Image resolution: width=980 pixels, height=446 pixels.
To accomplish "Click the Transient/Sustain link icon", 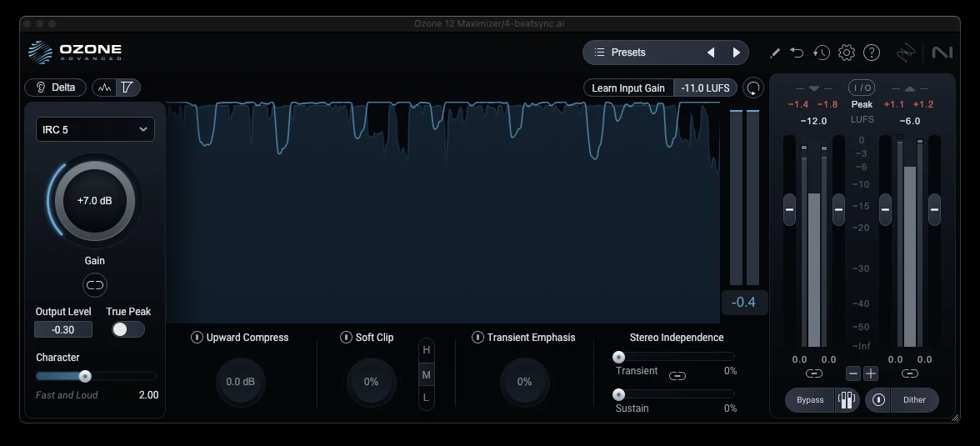I will pos(677,376).
